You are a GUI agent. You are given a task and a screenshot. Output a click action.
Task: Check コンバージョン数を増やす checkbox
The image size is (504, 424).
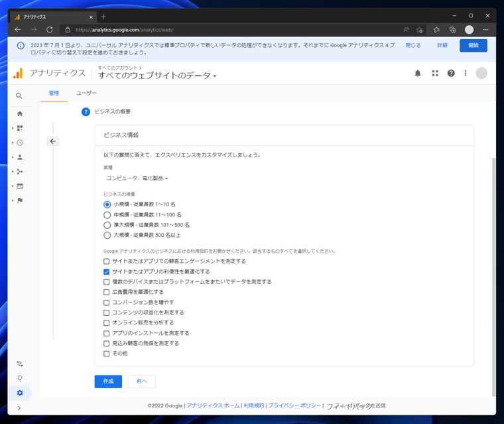coord(106,303)
